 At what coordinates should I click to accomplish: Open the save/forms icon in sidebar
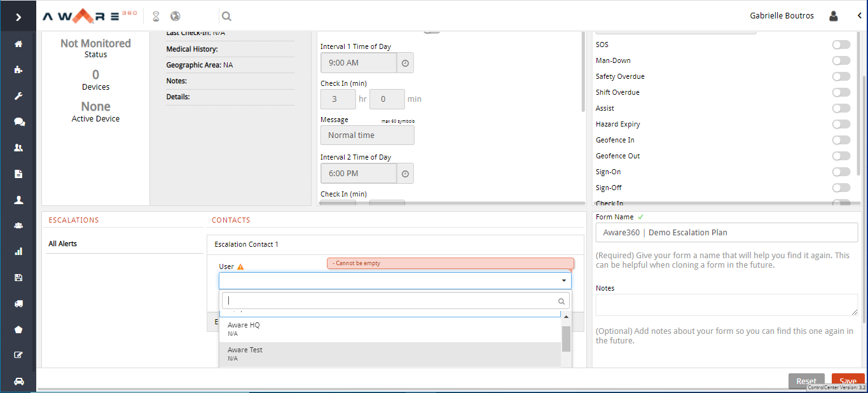(x=18, y=277)
